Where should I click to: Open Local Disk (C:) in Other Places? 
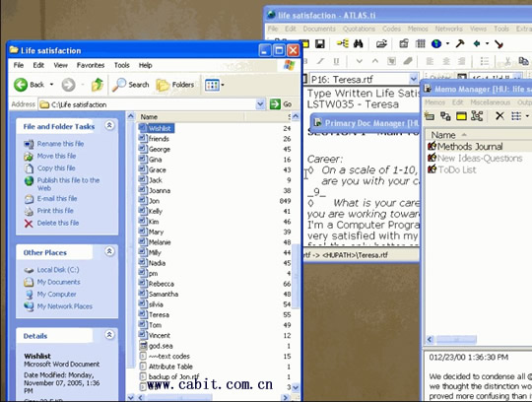(58, 270)
